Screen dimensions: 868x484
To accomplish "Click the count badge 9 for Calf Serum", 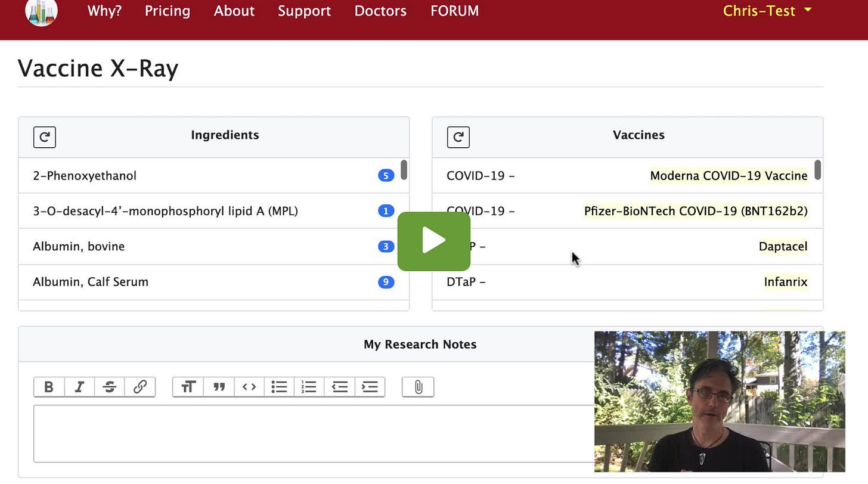I will [386, 282].
